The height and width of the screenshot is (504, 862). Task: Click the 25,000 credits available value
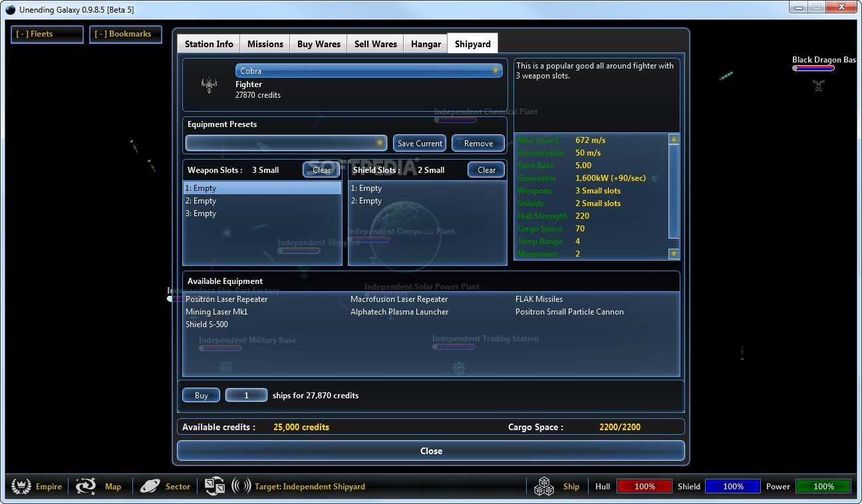point(301,427)
